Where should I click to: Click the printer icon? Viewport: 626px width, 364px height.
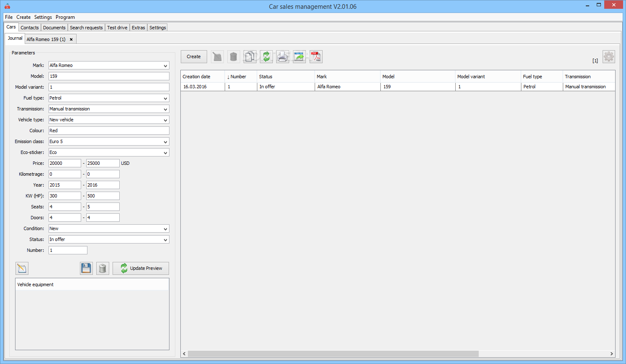(x=283, y=56)
